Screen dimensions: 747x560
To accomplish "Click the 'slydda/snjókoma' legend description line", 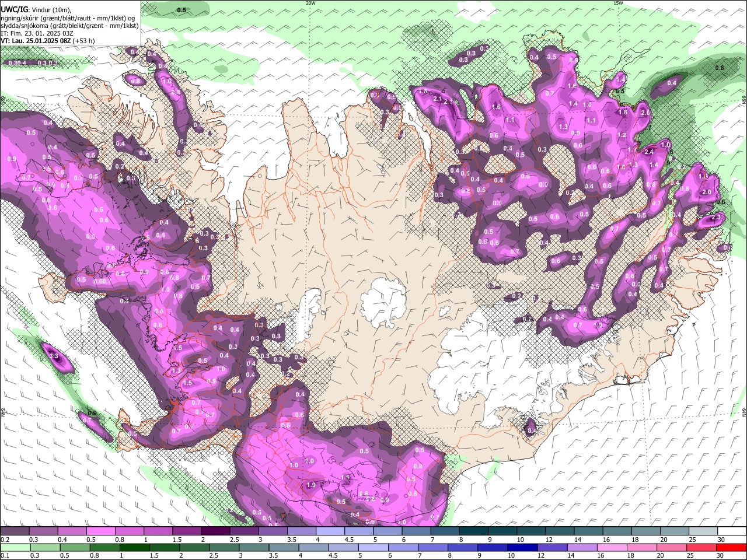I will (x=69, y=26).
